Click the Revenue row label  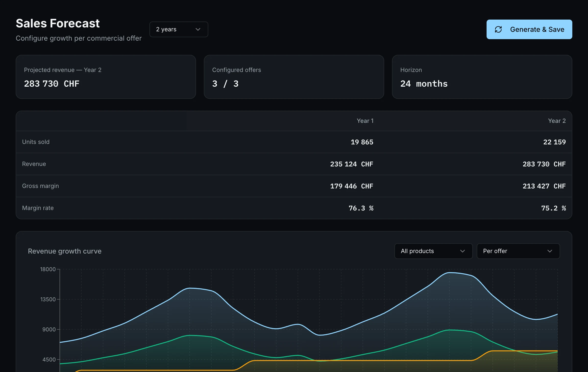tap(34, 164)
